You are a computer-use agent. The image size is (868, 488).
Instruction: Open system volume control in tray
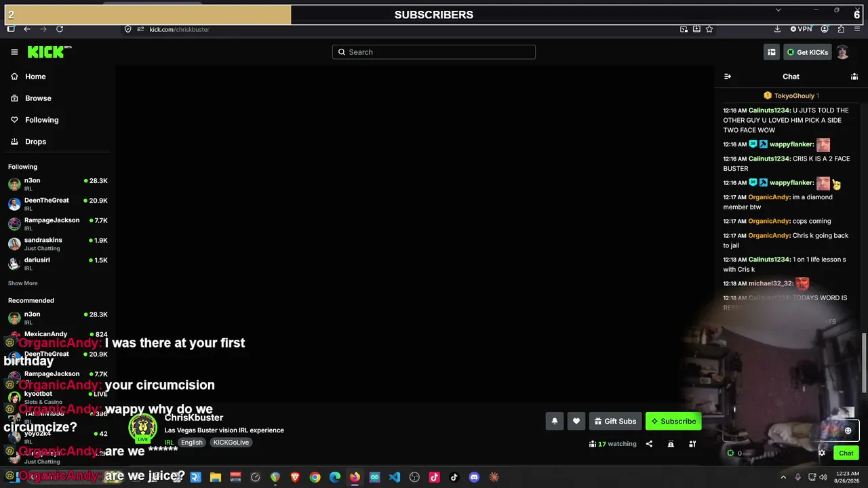823,477
